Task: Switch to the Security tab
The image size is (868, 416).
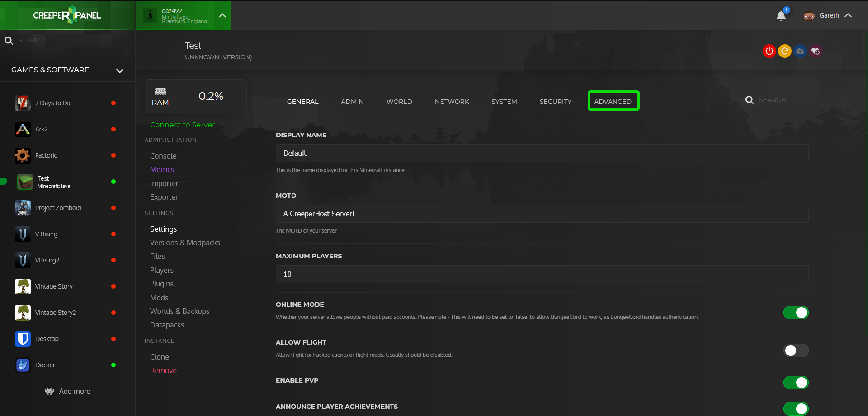Action: (x=556, y=102)
